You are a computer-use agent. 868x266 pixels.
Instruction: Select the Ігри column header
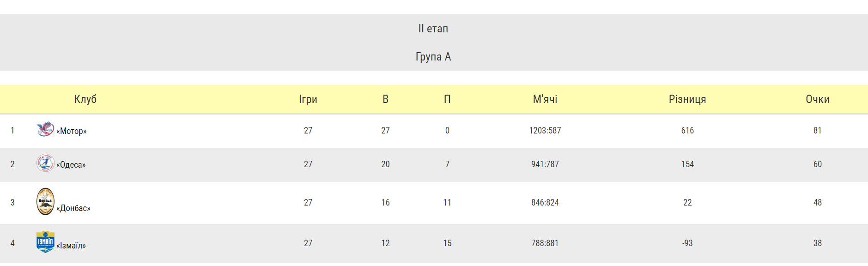point(308,99)
